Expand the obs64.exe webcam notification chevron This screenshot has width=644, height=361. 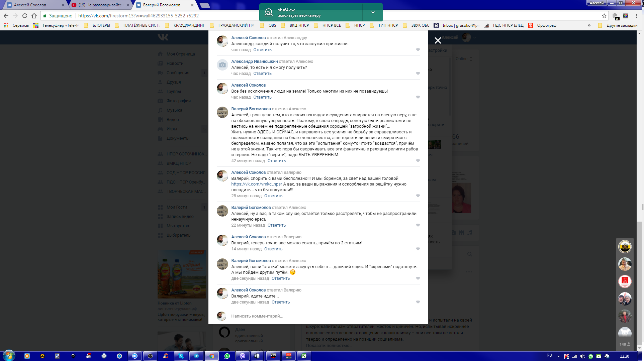pyautogui.click(x=373, y=12)
